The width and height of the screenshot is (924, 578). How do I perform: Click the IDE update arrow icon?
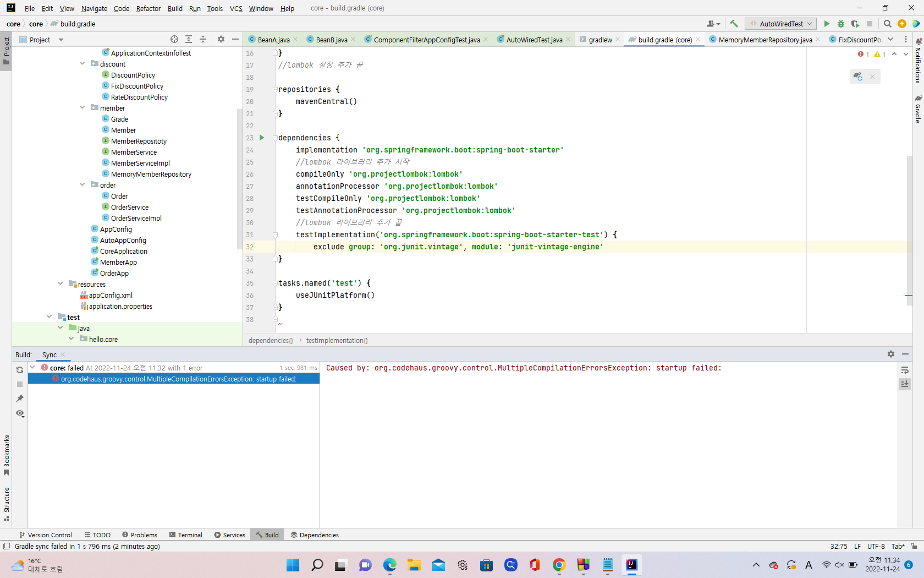coord(902,24)
